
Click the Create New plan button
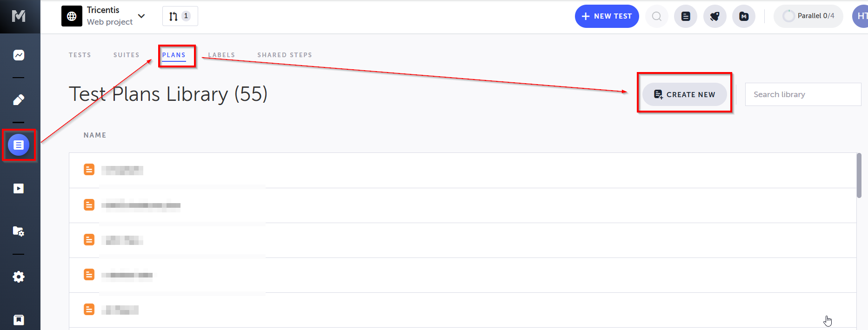[685, 94]
